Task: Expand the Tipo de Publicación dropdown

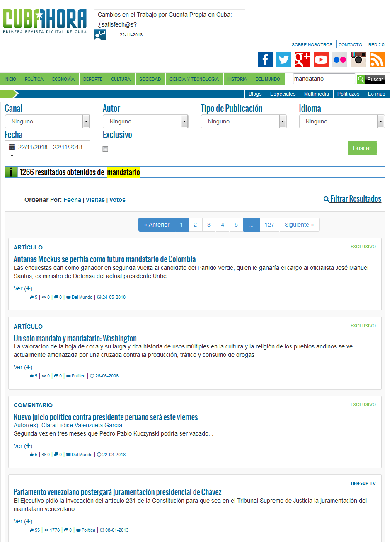Action: (x=244, y=122)
